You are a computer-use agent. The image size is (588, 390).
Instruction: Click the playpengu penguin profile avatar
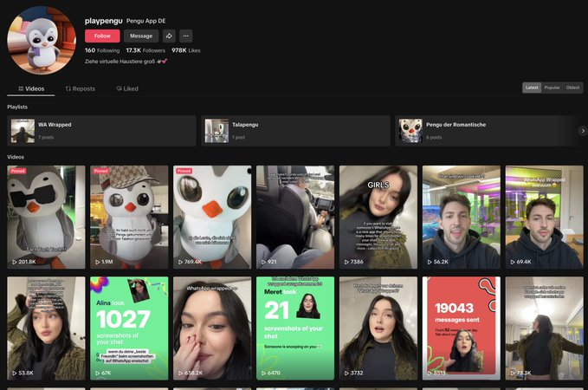point(42,39)
